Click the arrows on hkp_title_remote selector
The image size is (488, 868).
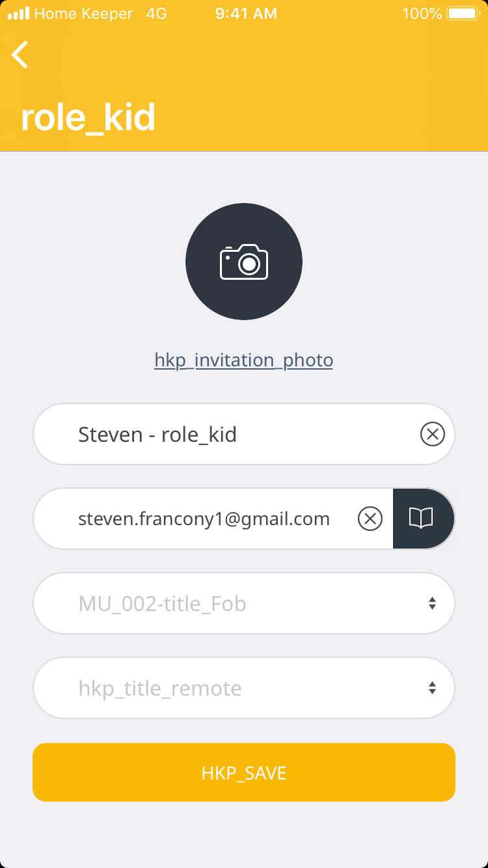coord(432,688)
